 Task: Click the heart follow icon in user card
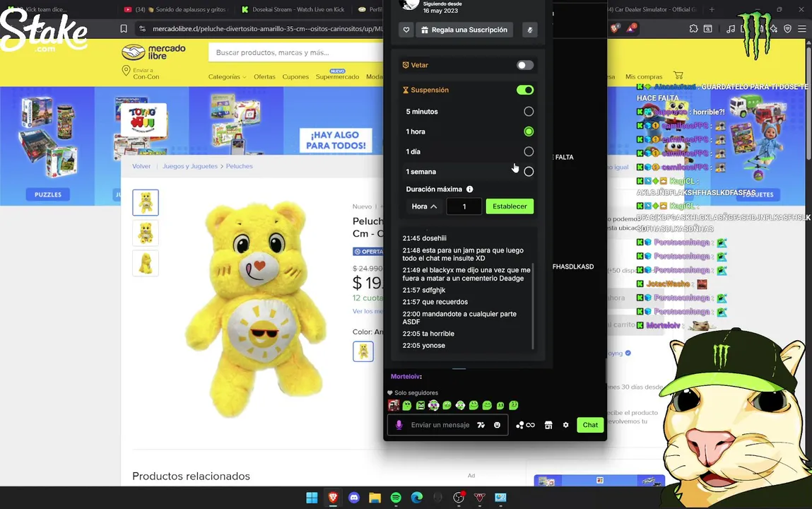406,30
